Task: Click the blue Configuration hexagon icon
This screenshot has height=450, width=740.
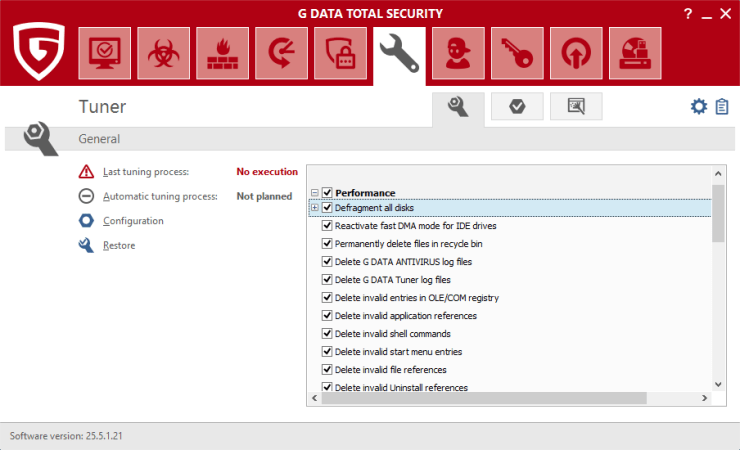Action: point(86,220)
